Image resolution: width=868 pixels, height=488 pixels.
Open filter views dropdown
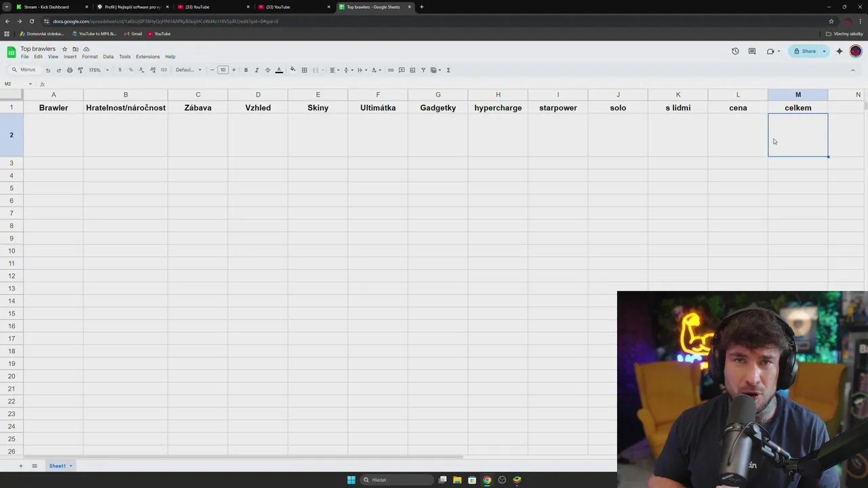(x=435, y=70)
